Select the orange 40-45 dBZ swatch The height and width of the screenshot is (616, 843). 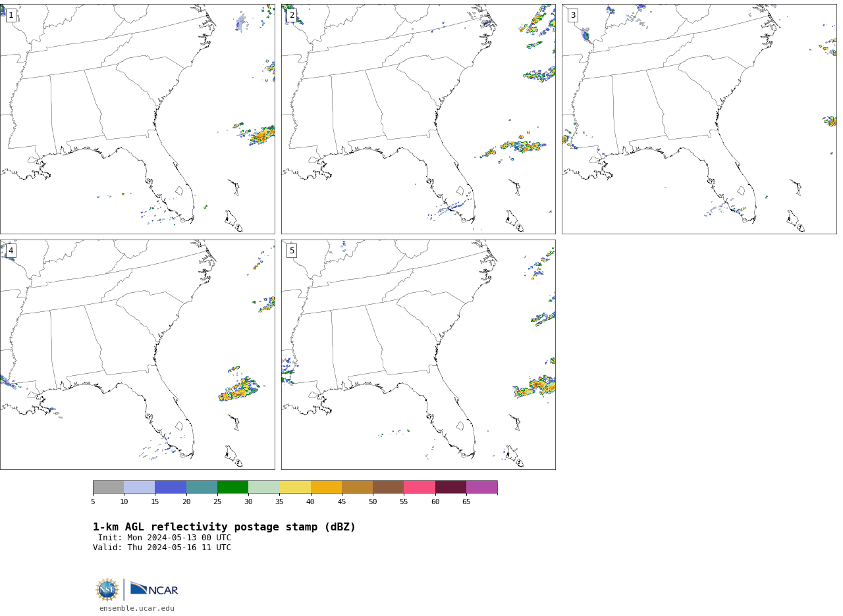click(x=326, y=487)
